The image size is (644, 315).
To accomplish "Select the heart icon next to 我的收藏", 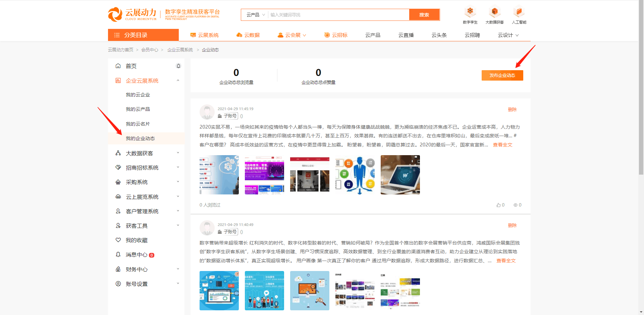I will click(118, 240).
